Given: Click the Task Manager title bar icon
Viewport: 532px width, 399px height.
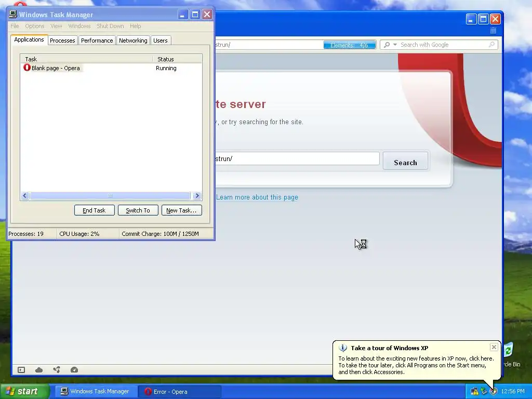Looking at the screenshot, I should 13,14.
